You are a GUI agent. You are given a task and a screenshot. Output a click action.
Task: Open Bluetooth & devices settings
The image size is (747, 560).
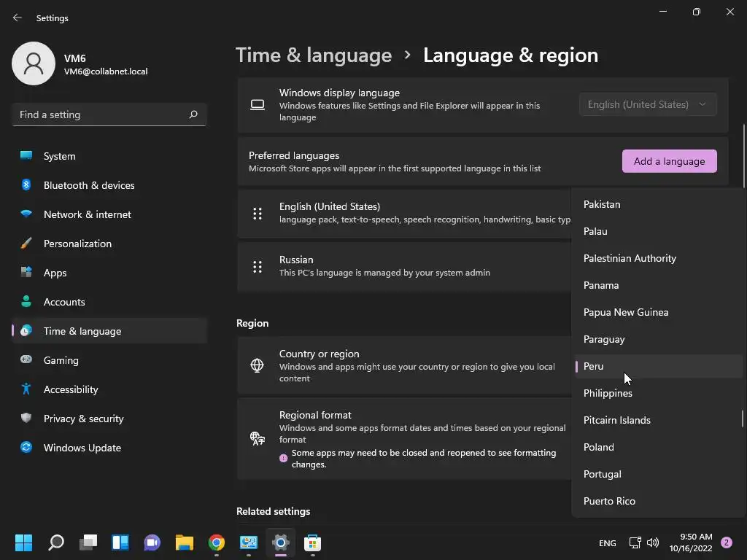109,185
